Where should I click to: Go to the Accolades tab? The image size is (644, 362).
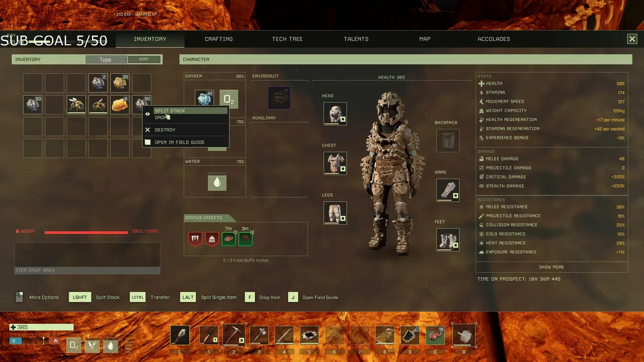tap(494, 39)
